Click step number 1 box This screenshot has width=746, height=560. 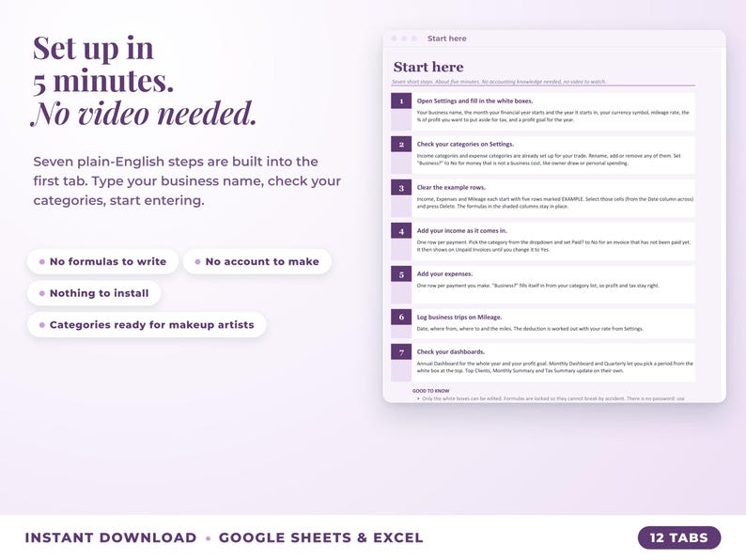401,101
